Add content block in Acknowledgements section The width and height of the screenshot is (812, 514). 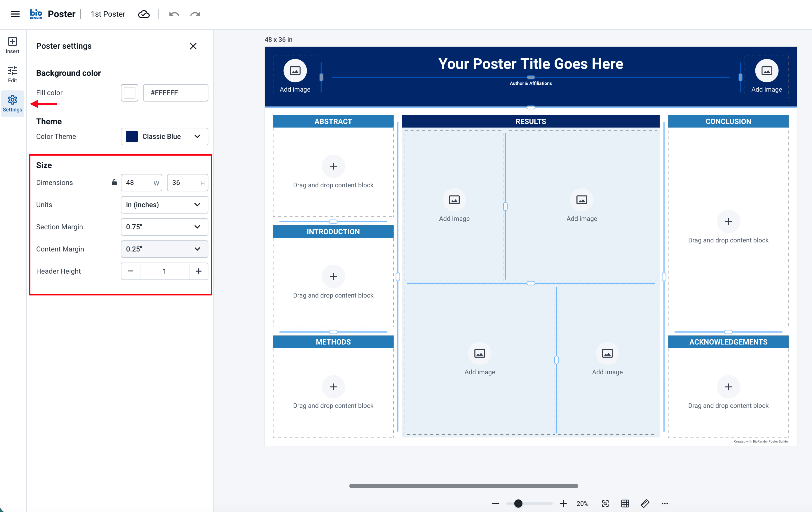click(x=728, y=387)
